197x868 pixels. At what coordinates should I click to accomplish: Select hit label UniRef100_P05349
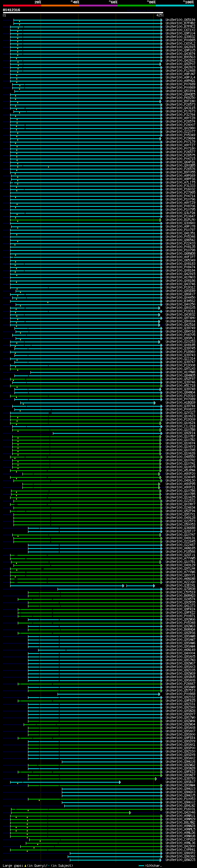click(180, 135)
